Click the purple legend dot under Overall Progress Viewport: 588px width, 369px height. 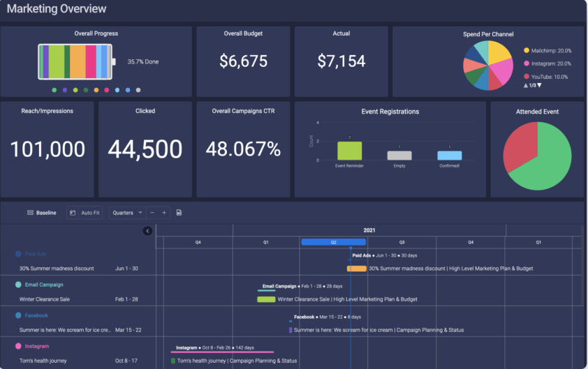click(x=65, y=90)
